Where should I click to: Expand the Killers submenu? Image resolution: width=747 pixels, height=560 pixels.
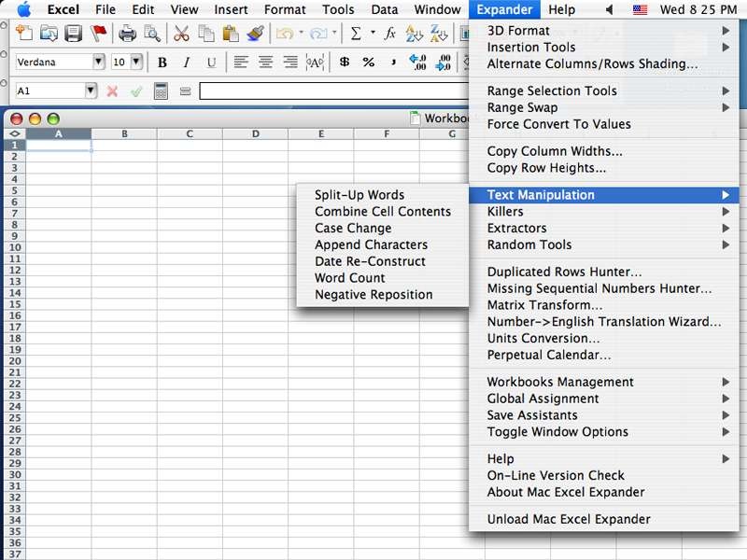coord(604,212)
